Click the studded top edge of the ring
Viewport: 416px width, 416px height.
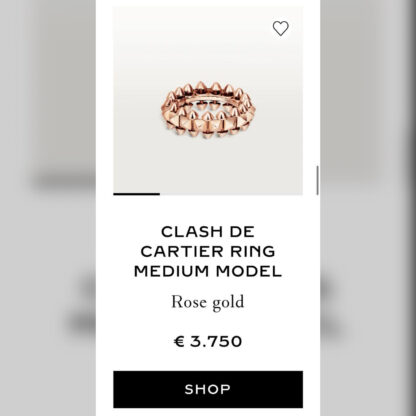coord(208,88)
